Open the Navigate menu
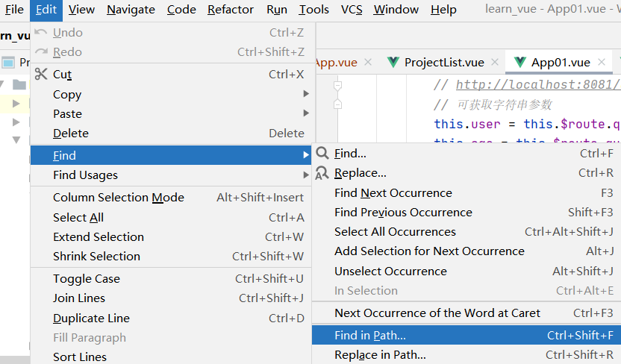621x364 pixels. (x=131, y=10)
